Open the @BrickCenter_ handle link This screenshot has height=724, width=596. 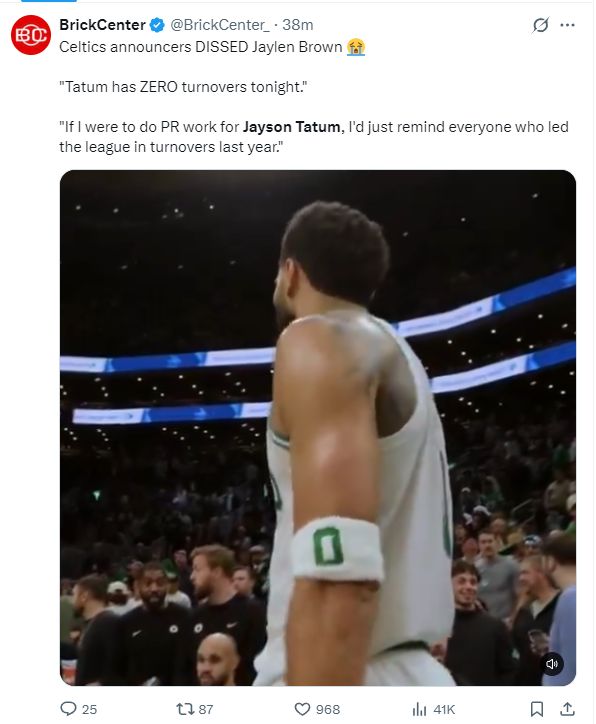click(220, 24)
